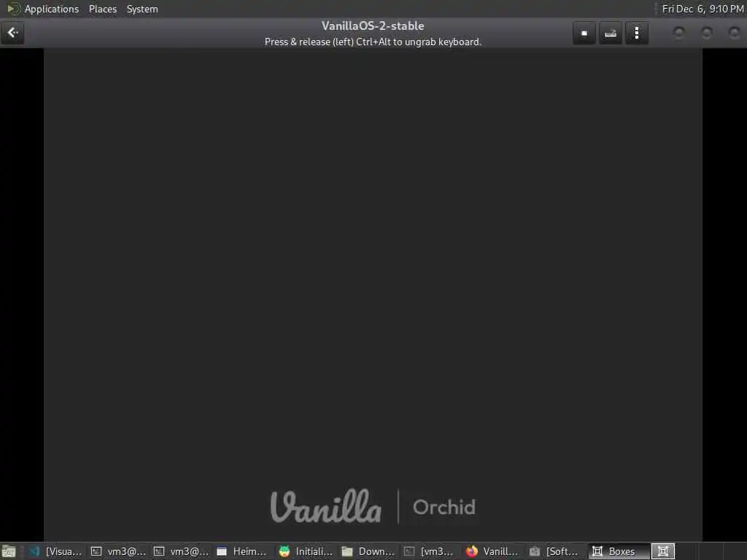The height and width of the screenshot is (560, 747).
Task: Select the Boxes taskbar entry
Action: tap(619, 551)
